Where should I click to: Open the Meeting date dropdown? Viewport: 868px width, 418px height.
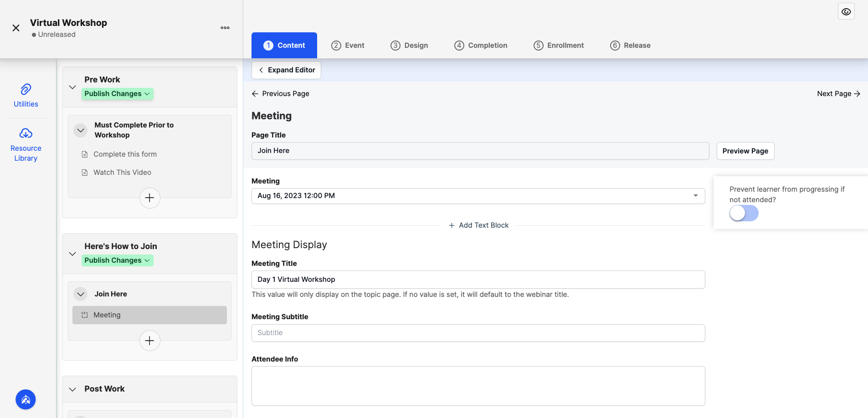click(x=478, y=196)
